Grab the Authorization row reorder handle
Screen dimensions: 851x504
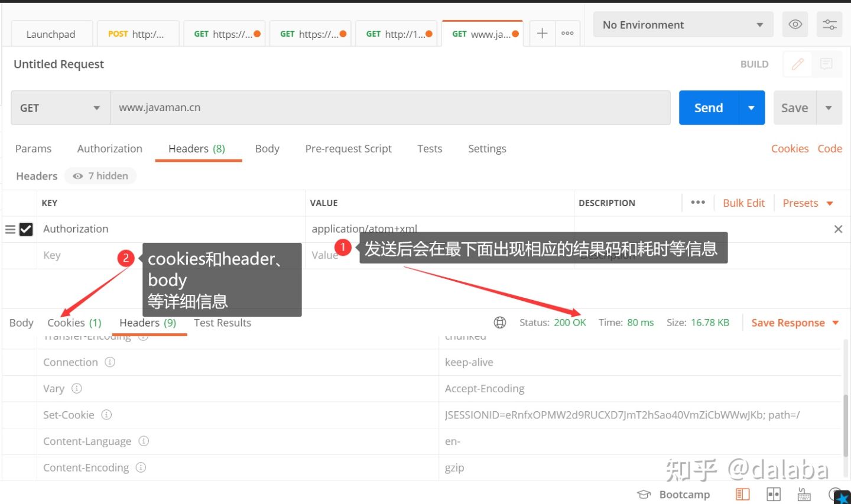coord(10,229)
